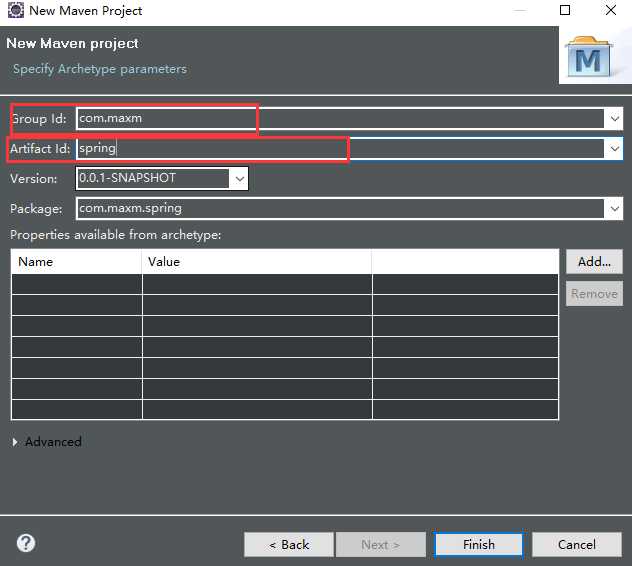The height and width of the screenshot is (566, 632).
Task: Click the Value column header
Action: click(257, 262)
